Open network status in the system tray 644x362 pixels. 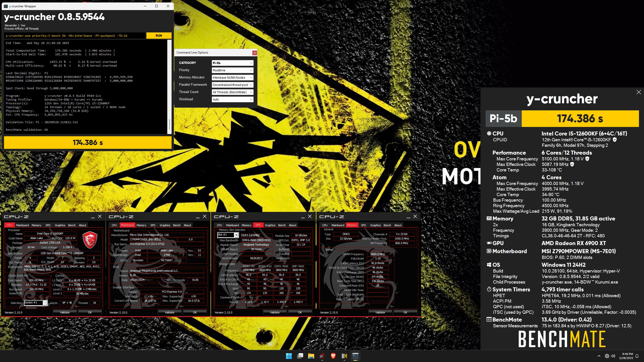click(x=607, y=356)
